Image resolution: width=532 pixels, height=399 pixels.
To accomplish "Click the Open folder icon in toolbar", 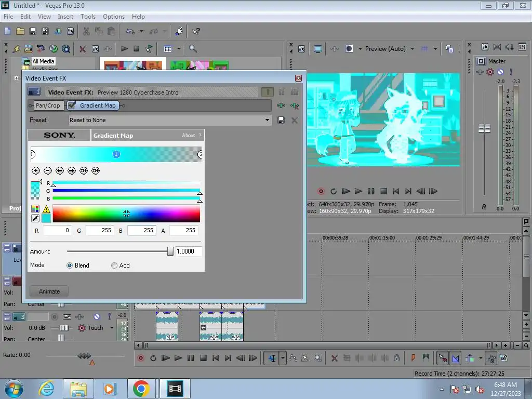I will pos(20,31).
